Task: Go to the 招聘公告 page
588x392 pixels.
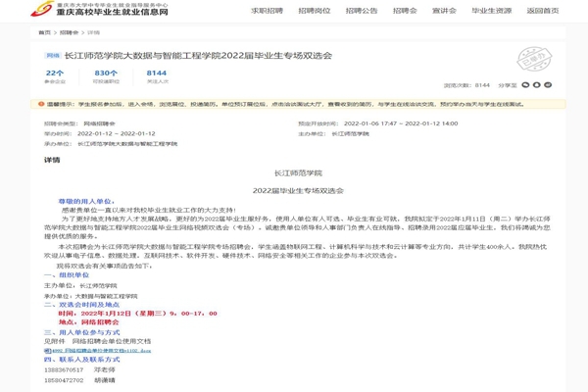Action: point(362,11)
